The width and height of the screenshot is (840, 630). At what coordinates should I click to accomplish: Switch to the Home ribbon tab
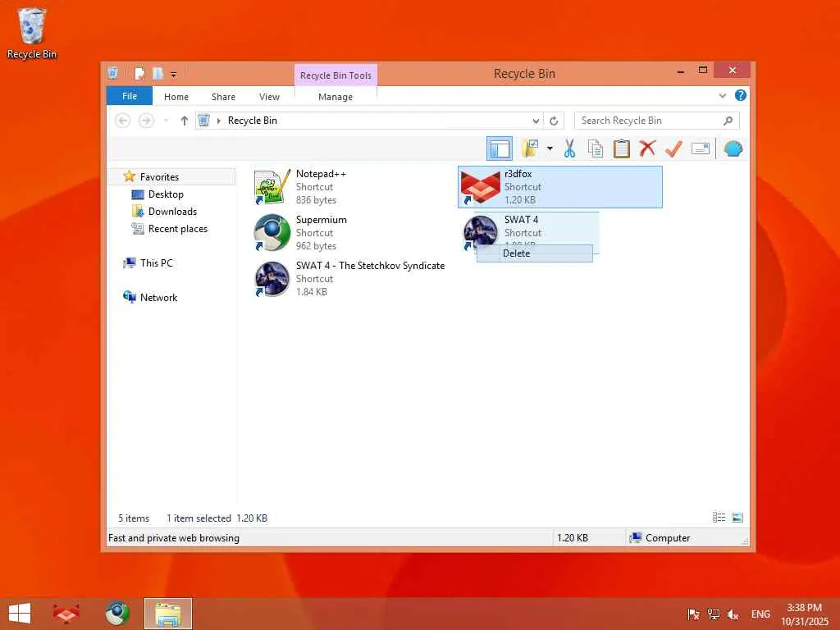tap(176, 97)
